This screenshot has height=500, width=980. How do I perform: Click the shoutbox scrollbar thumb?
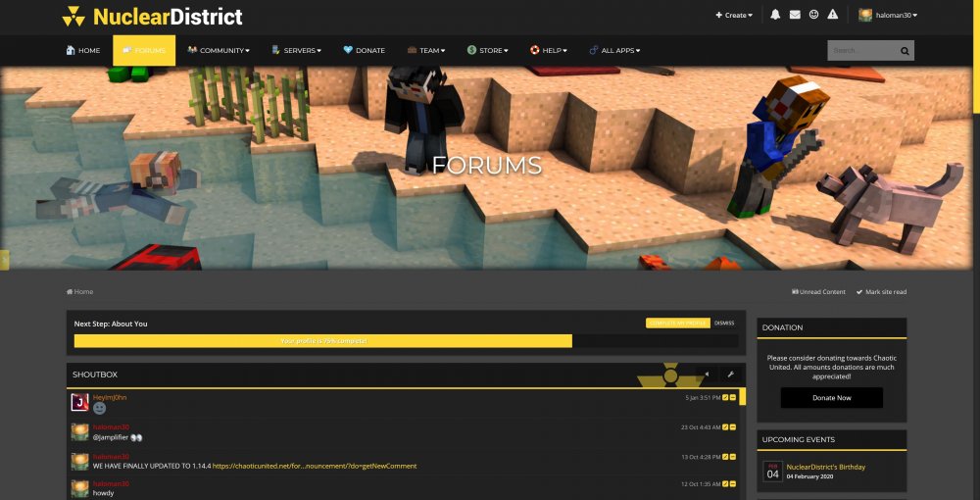tap(743, 397)
